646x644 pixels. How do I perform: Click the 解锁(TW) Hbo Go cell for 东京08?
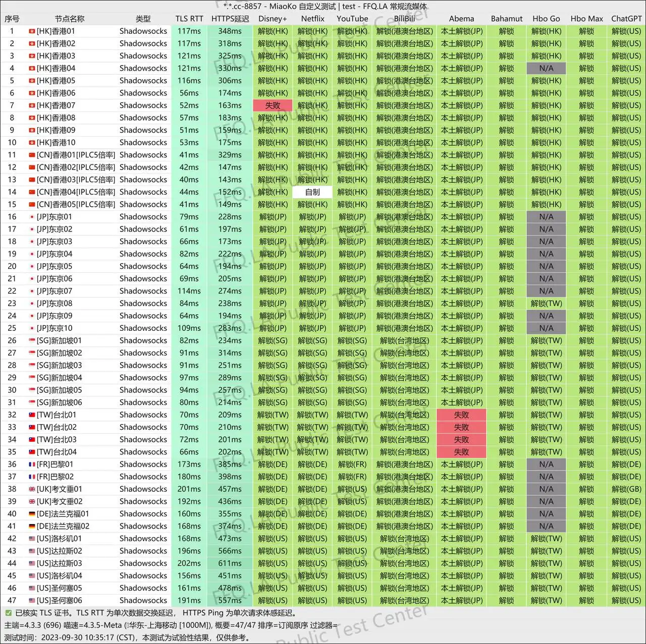coord(546,304)
